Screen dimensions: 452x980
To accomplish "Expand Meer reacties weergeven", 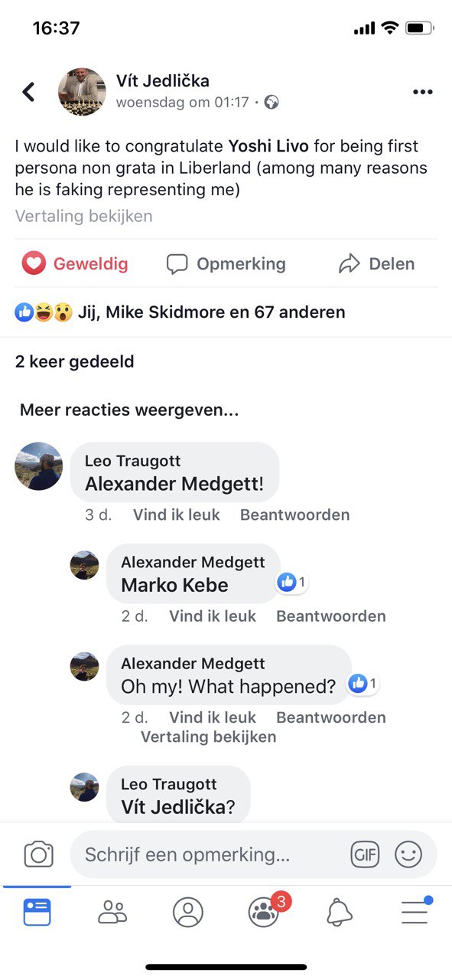I will tap(129, 410).
